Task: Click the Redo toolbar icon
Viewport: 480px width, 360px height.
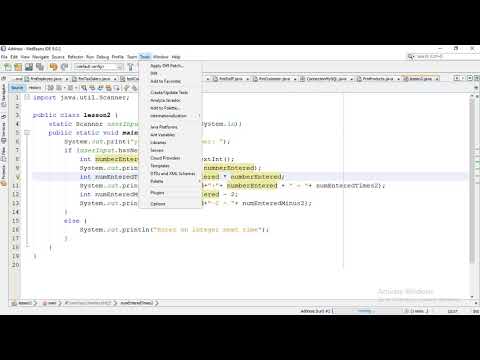Action: pos(64,67)
